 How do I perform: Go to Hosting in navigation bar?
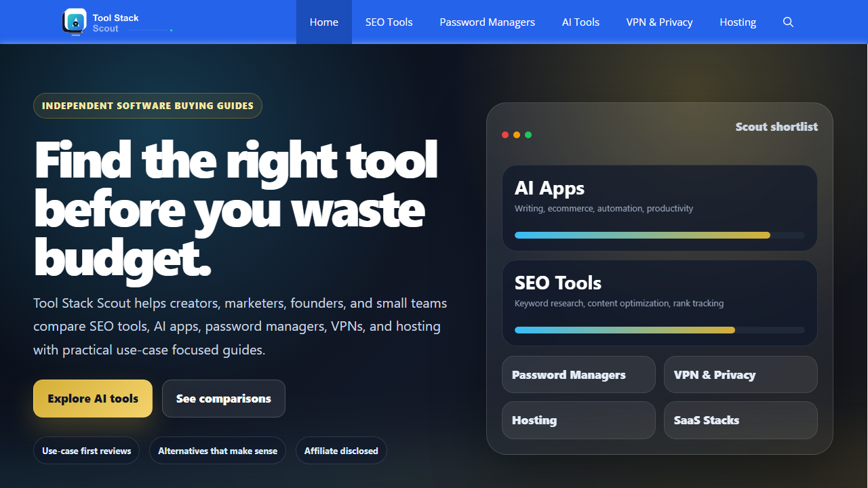pos(738,22)
